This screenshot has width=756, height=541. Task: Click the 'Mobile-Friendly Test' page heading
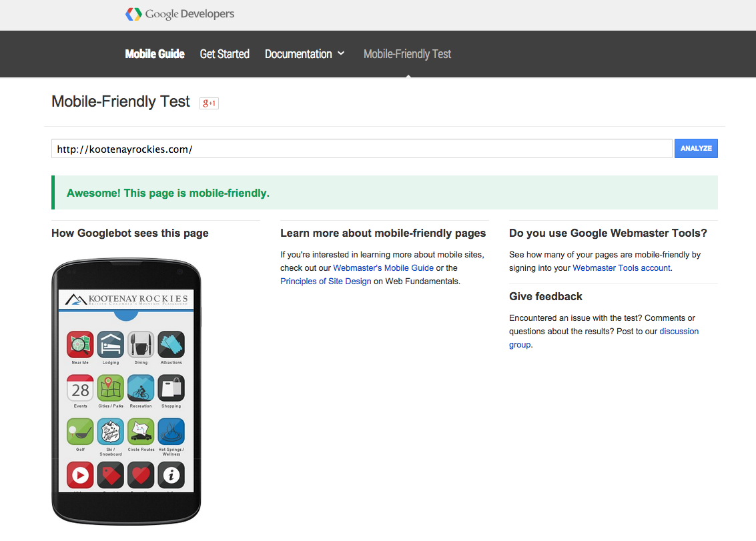coord(121,102)
